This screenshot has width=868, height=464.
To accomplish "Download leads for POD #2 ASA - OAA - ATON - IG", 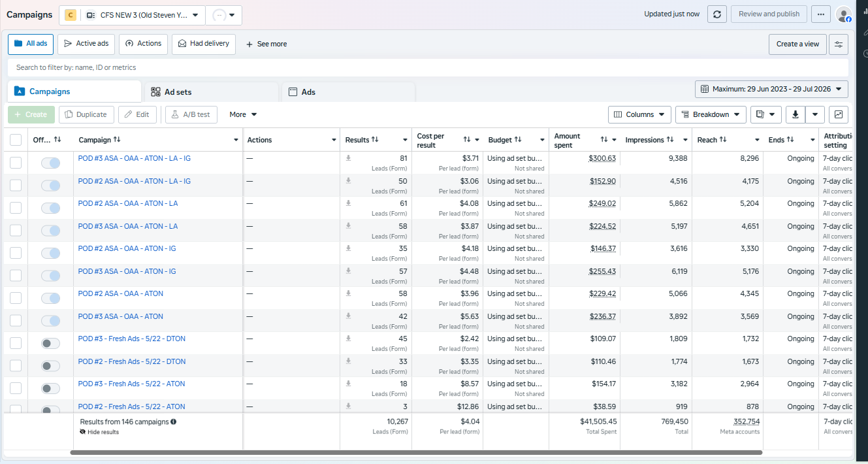I will [349, 248].
